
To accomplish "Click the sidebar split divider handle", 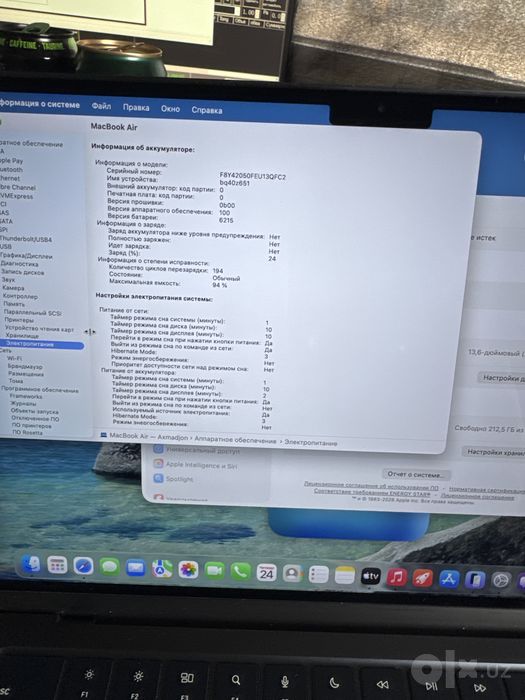I will coord(90,332).
